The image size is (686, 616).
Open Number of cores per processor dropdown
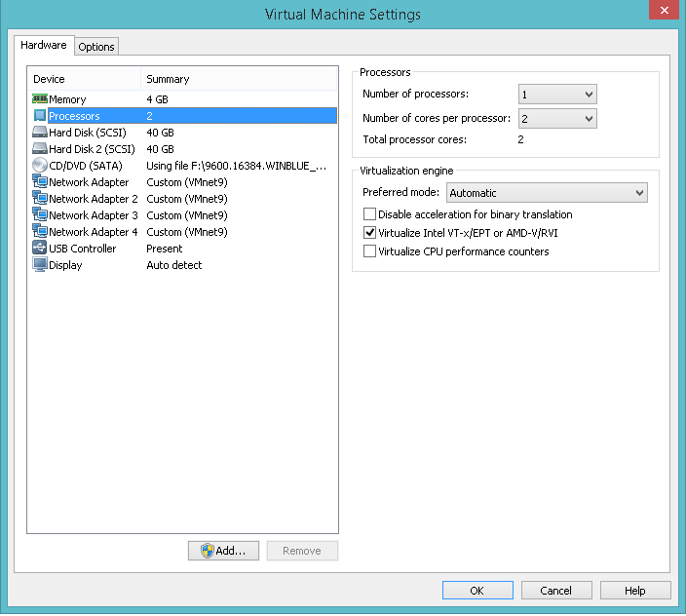[x=557, y=119]
